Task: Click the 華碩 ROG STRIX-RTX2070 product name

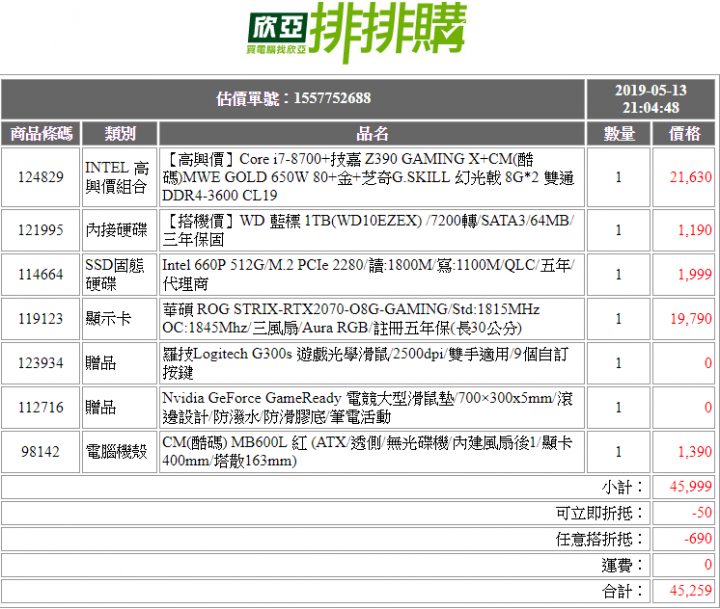Action: 351,318
